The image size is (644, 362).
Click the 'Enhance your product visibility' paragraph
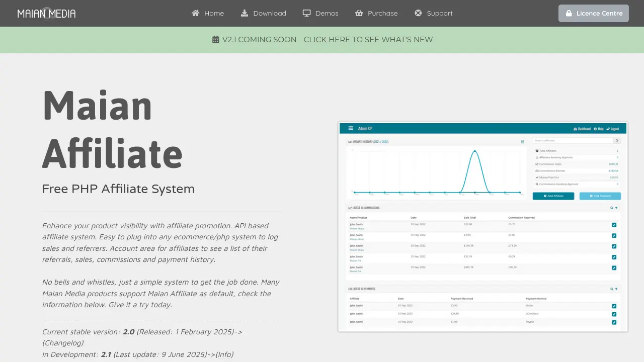click(160, 243)
